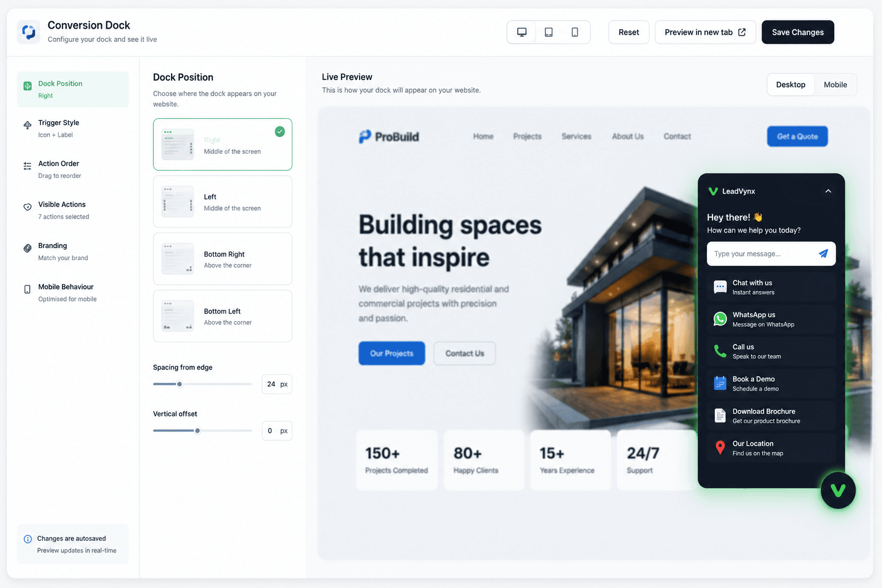
Task: Click the Chat with us bubble icon
Action: click(x=720, y=287)
